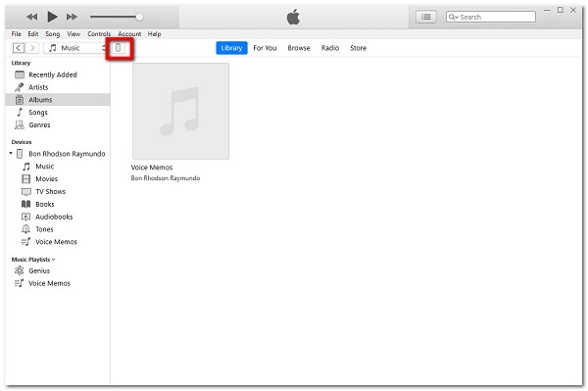588x391 pixels.
Task: Open Voice Memos under the device
Action: pos(56,242)
